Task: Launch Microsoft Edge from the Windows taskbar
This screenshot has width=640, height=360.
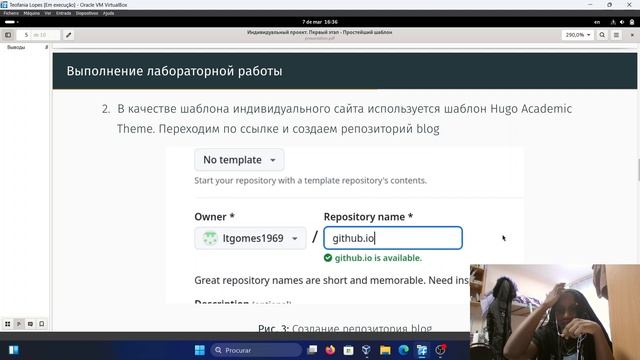Action: (x=403, y=350)
